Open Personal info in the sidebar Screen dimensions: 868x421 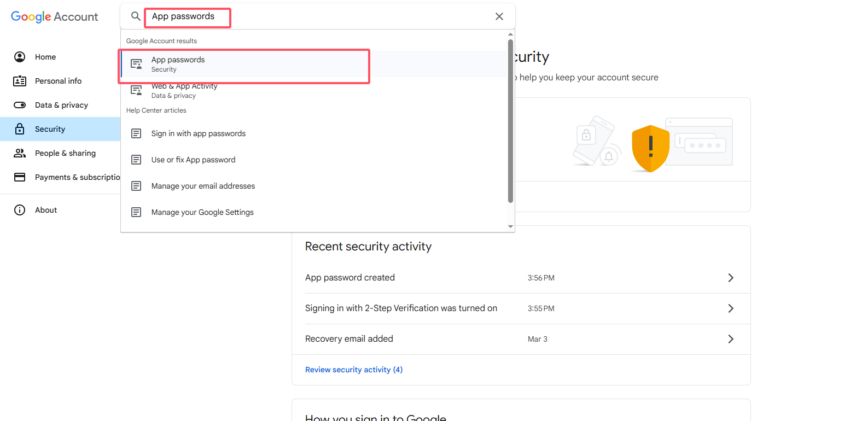click(60, 81)
